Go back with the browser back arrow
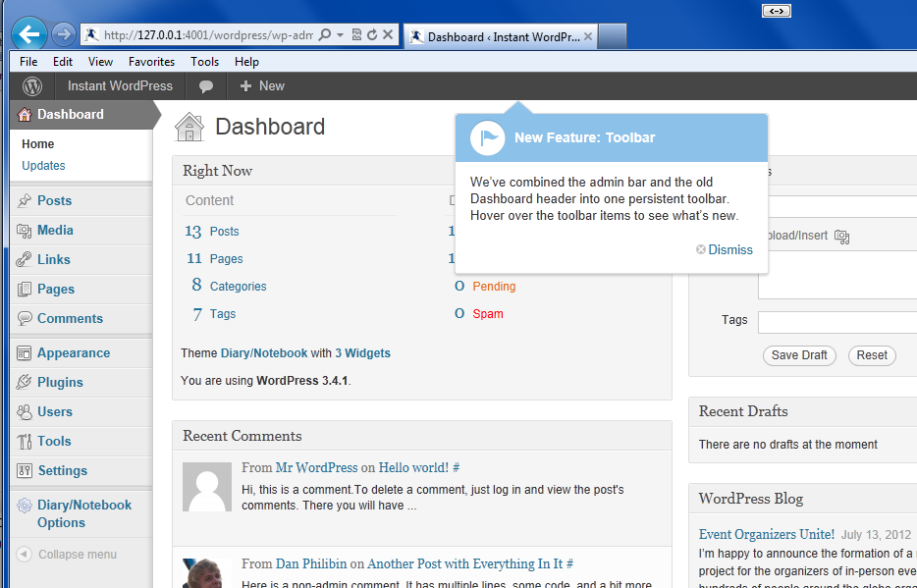 click(x=28, y=35)
